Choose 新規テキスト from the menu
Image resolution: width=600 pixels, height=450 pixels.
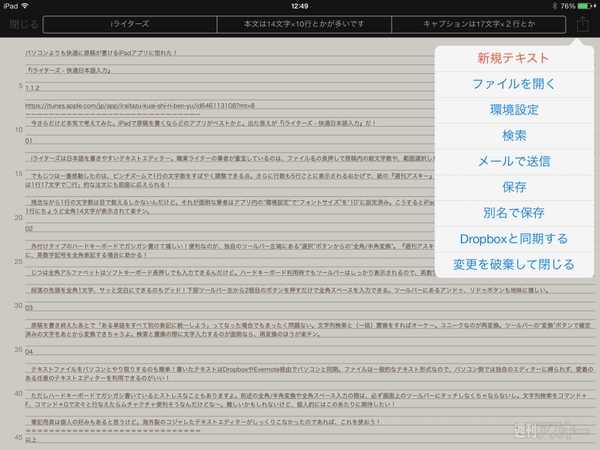(x=514, y=58)
